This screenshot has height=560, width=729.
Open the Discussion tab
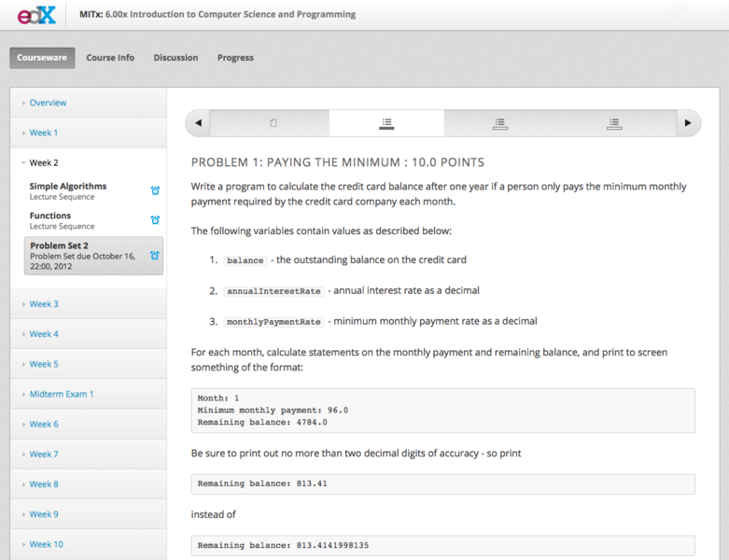tap(175, 58)
